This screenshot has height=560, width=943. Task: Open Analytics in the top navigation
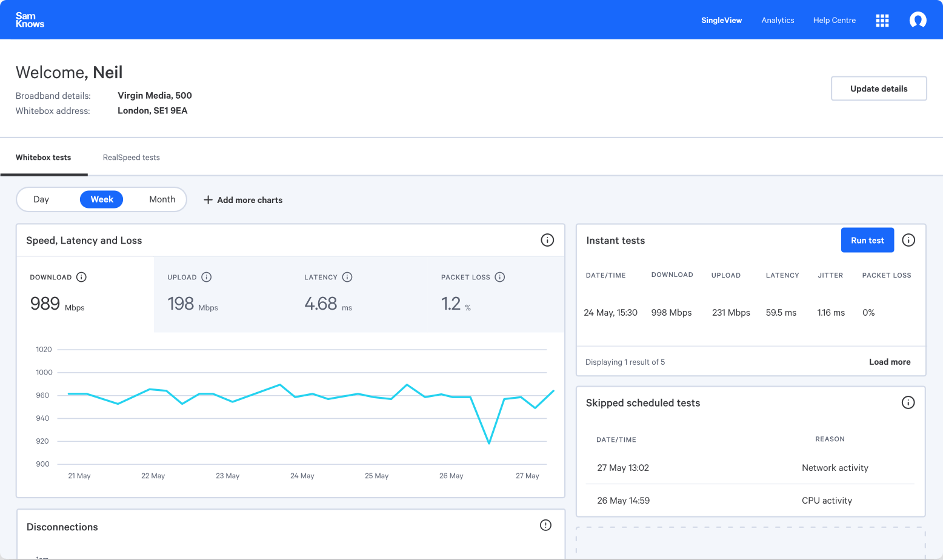tap(778, 20)
